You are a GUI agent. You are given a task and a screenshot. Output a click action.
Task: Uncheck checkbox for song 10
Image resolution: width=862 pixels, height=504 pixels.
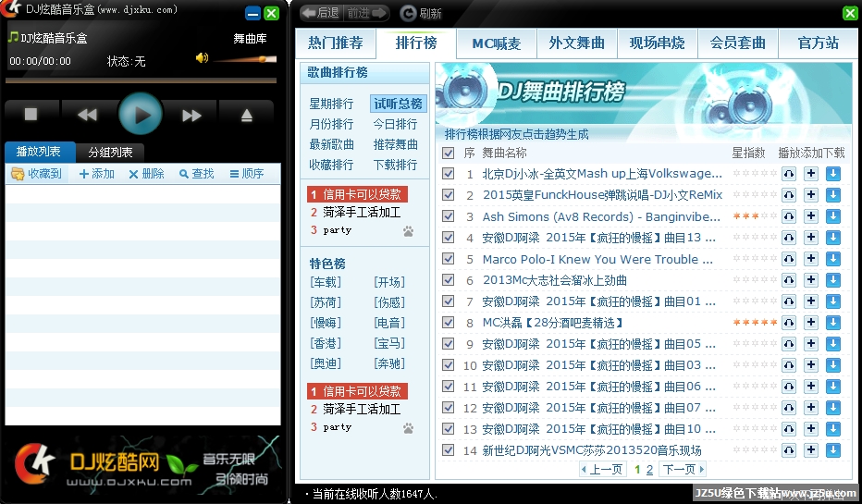click(448, 365)
